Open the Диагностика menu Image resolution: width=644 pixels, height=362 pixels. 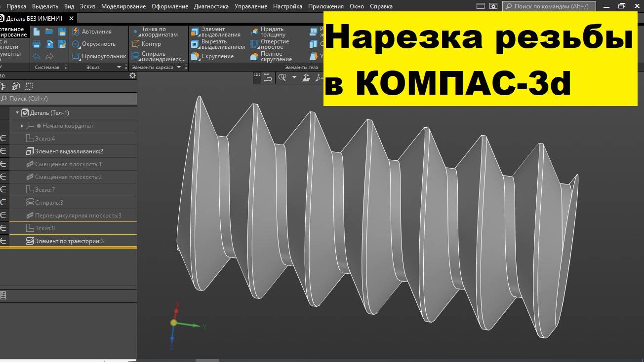(211, 6)
